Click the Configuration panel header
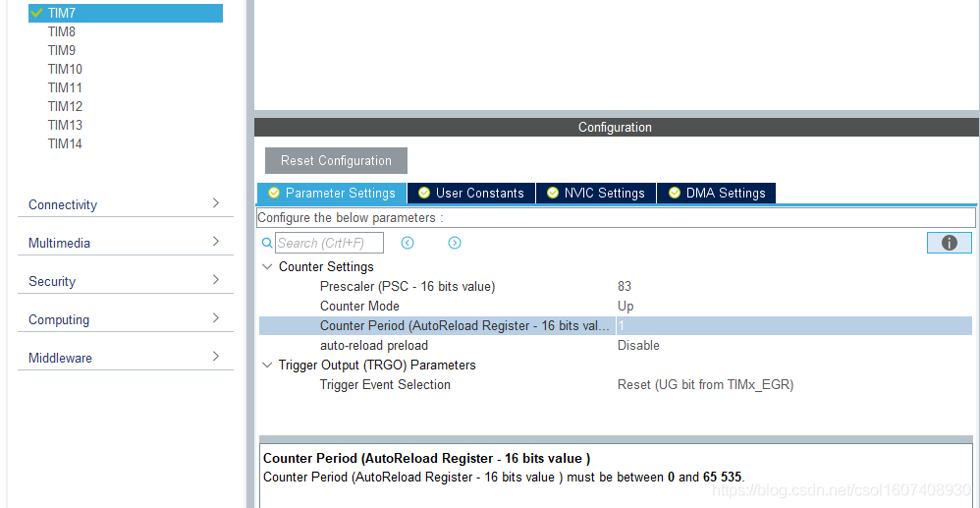The width and height of the screenshot is (980, 508). (617, 127)
